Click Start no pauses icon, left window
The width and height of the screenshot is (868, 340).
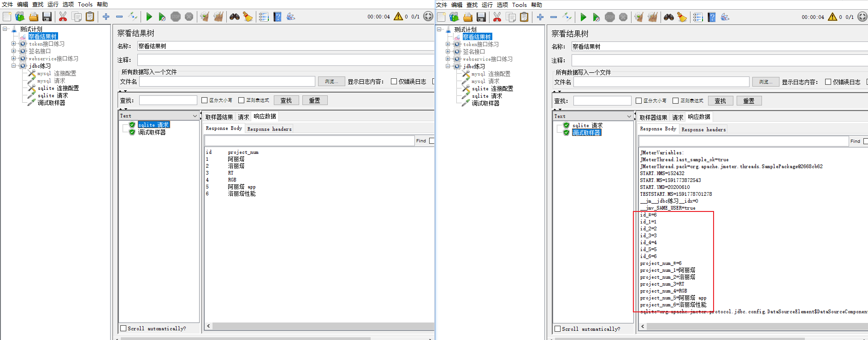[x=162, y=17]
